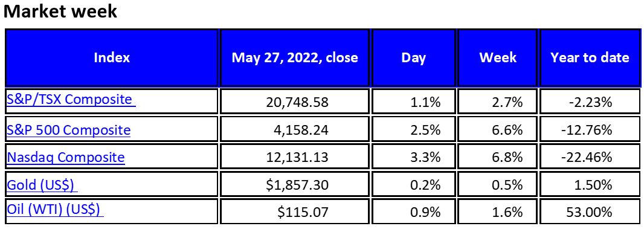Click the 2.5% S&P 500 day cell
Viewport: 644px width, 229px height.
414,130
